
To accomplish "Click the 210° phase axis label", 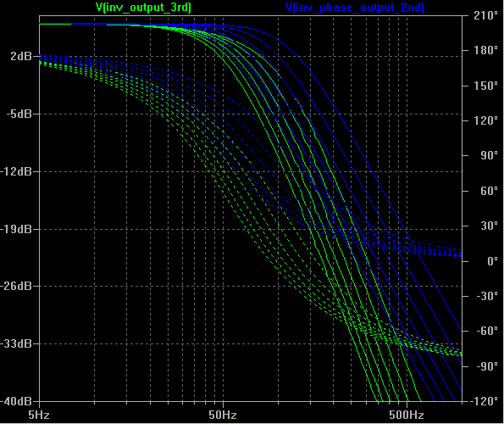I will tap(485, 15).
